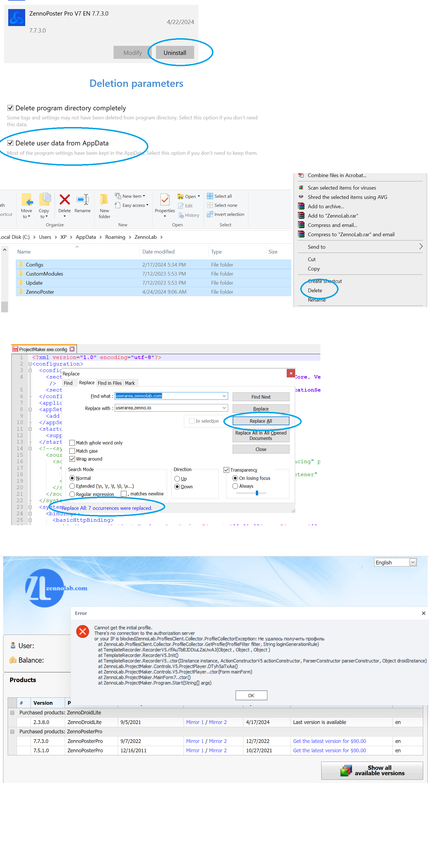Open Mirror 1 link for version 2.3.8.0
This screenshot has width=437, height=868.
coord(195,722)
